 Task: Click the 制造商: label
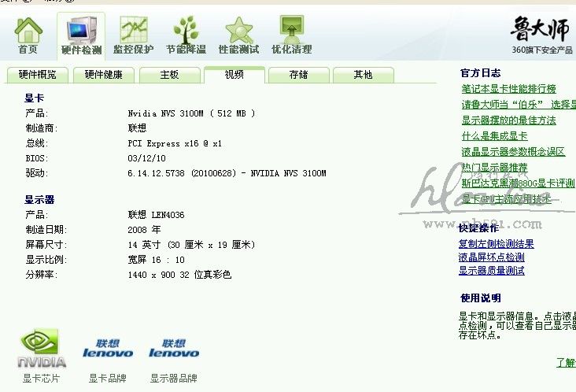point(42,128)
